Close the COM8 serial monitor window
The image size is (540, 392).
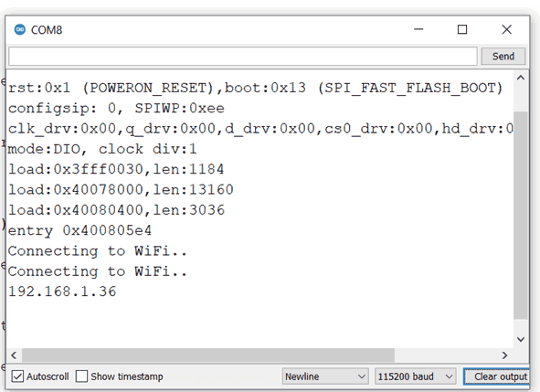pyautogui.click(x=506, y=29)
